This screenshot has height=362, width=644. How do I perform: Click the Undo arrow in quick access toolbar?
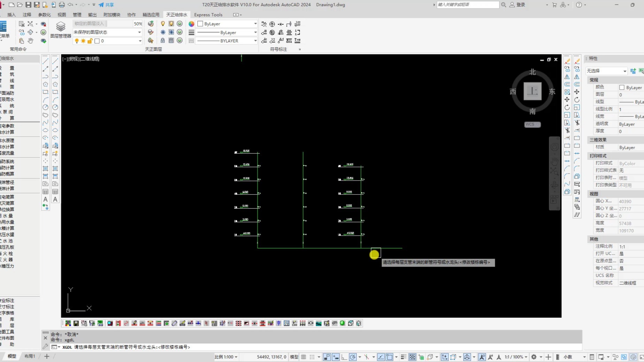[70, 5]
